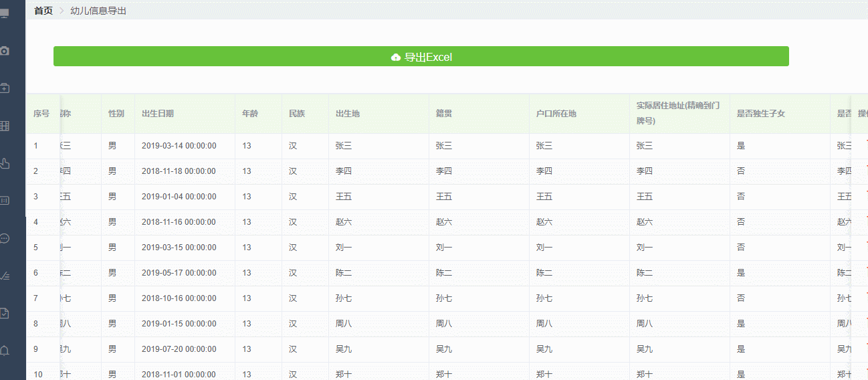Open the checked document sidebar icon

pos(5,313)
